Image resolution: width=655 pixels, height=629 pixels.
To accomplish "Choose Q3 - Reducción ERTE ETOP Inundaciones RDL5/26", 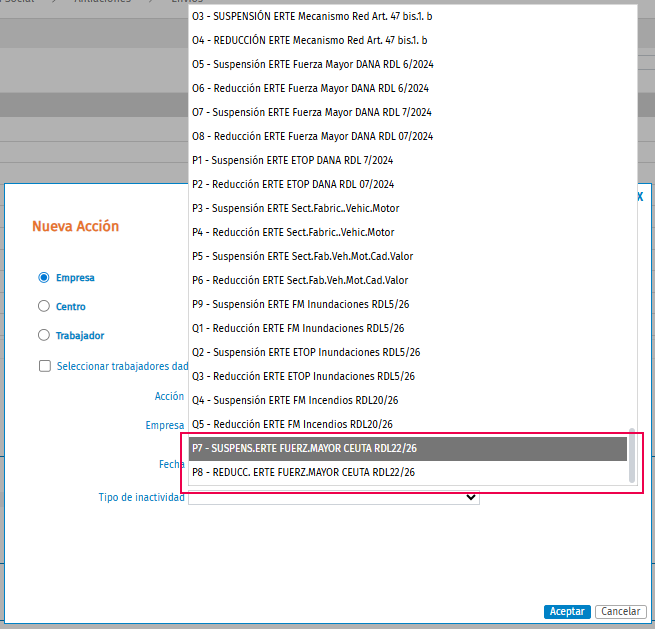I will (x=408, y=377).
